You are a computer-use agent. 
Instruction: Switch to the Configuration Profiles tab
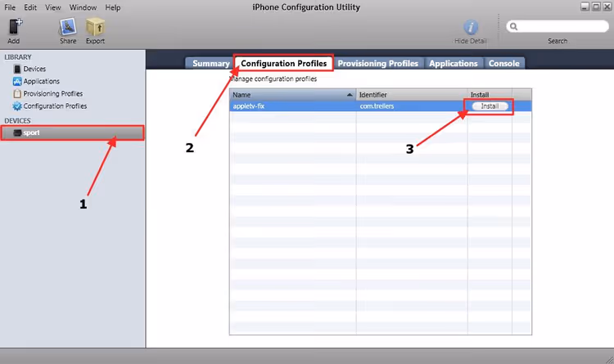283,64
